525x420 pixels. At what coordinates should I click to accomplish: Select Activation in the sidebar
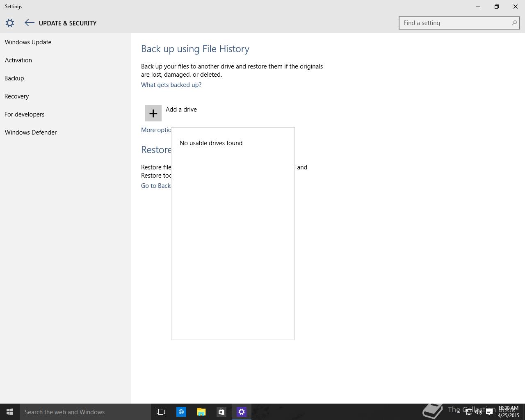[18, 60]
